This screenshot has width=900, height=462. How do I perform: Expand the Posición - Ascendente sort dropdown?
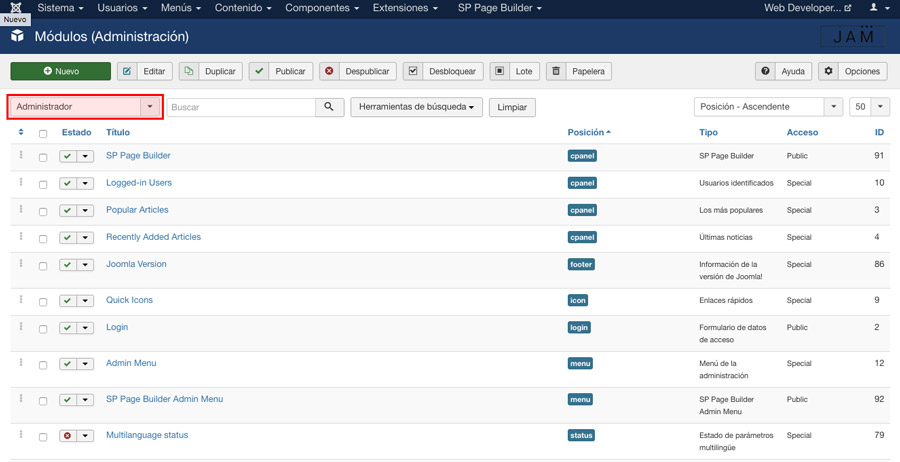pyautogui.click(x=768, y=107)
